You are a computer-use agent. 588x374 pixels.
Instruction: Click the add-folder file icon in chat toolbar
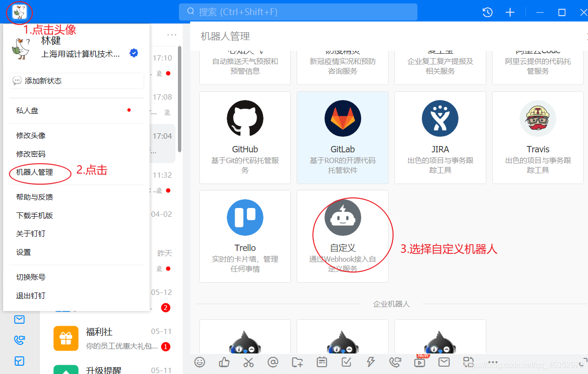[297, 362]
